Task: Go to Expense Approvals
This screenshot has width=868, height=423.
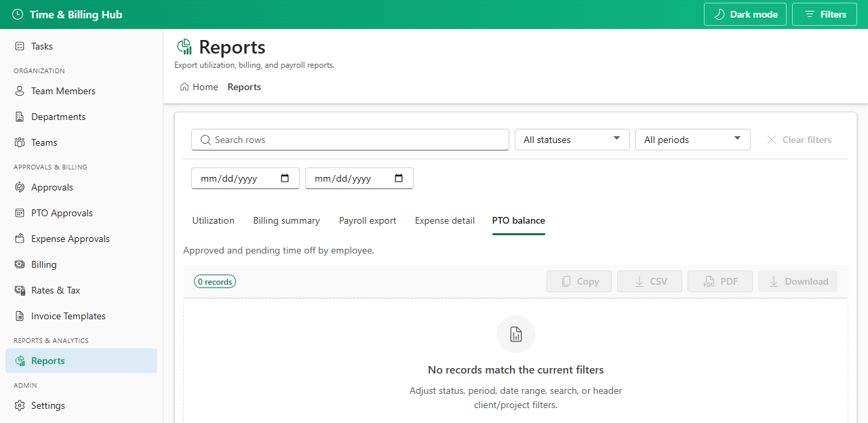Action: tap(81, 239)
